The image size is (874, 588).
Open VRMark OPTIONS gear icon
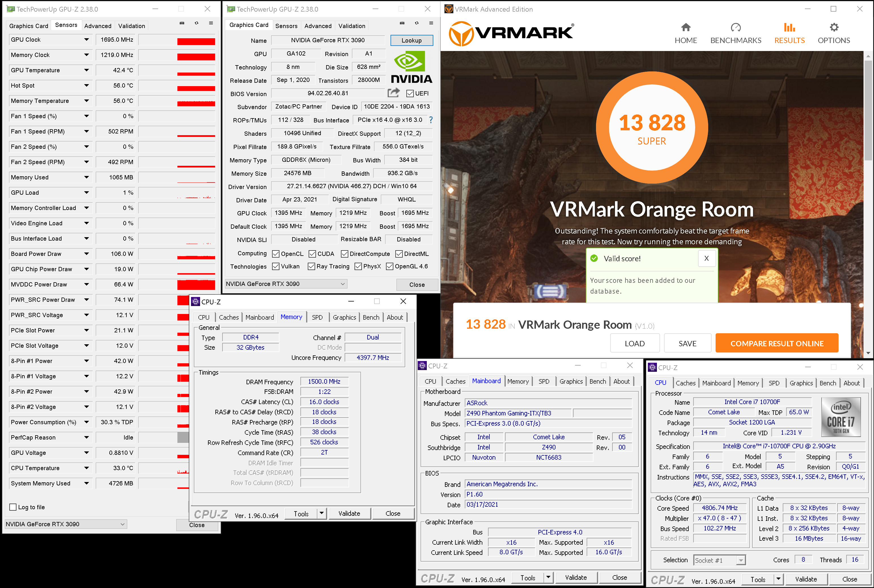833,27
